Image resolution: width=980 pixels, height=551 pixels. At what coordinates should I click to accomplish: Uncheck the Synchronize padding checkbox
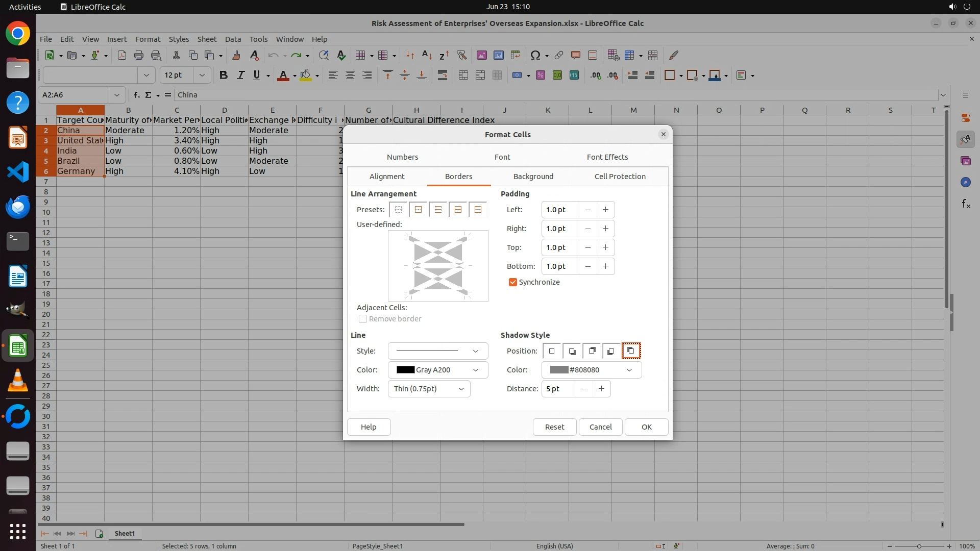point(513,282)
